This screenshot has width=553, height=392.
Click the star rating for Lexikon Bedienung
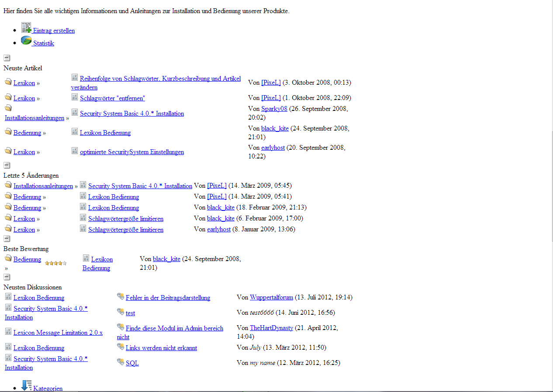tap(56, 263)
